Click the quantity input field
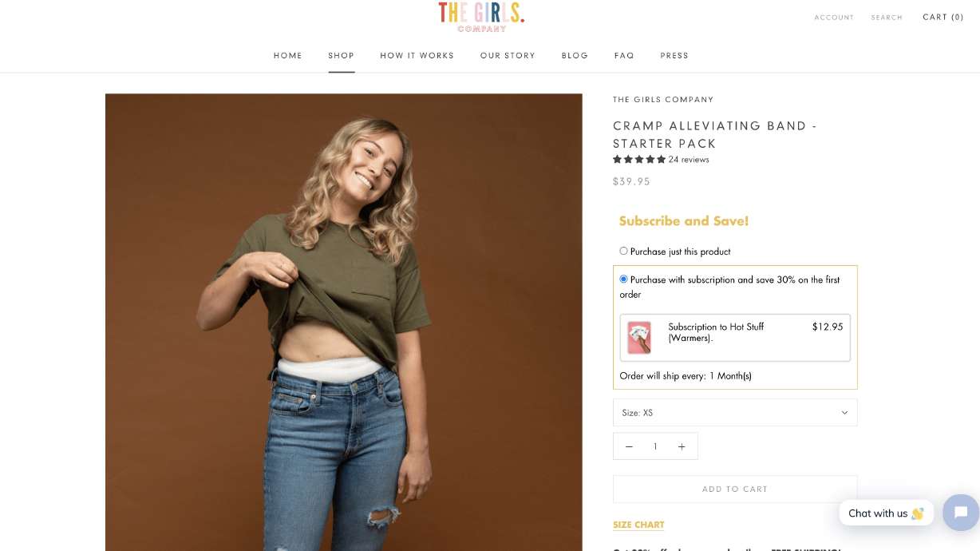 [655, 446]
